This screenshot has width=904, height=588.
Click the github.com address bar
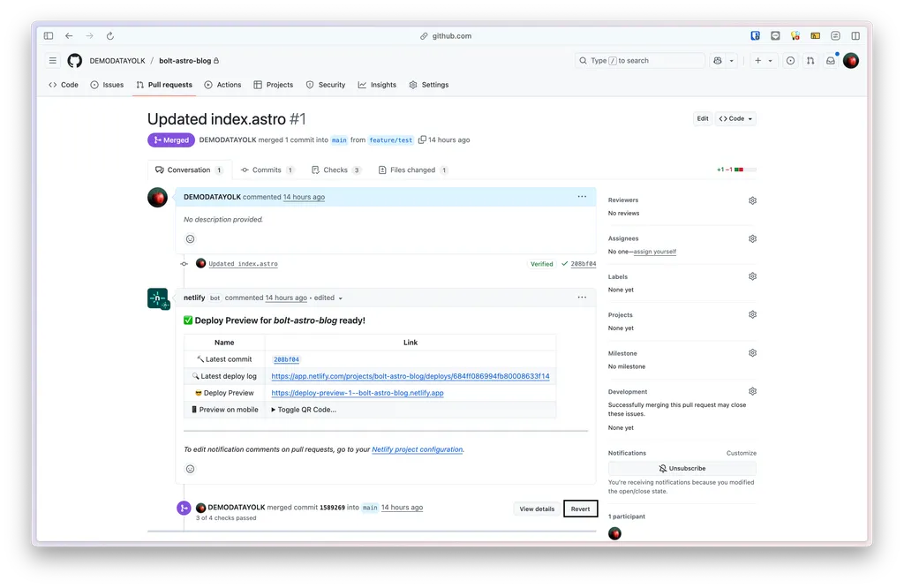tap(446, 35)
